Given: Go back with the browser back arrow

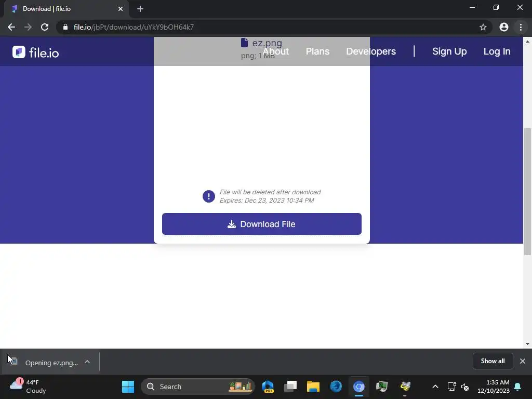Looking at the screenshot, I should click(11, 27).
